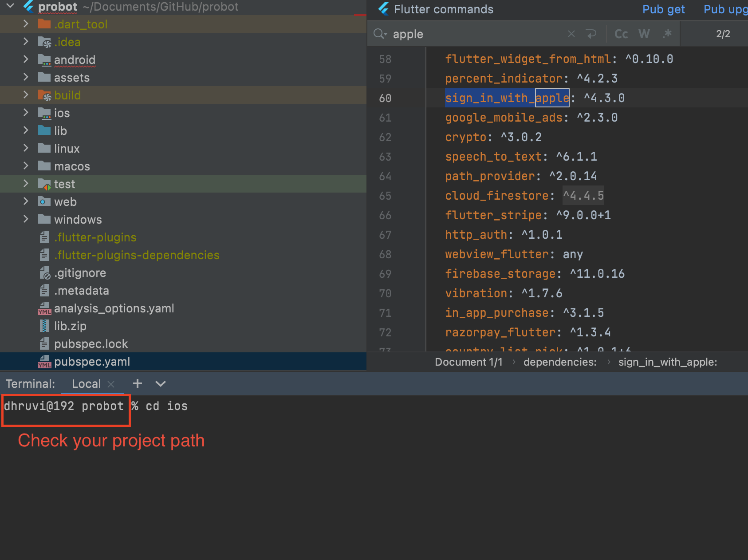This screenshot has height=560, width=748.
Task: Click the search magnifier history icon
Action: (x=380, y=34)
